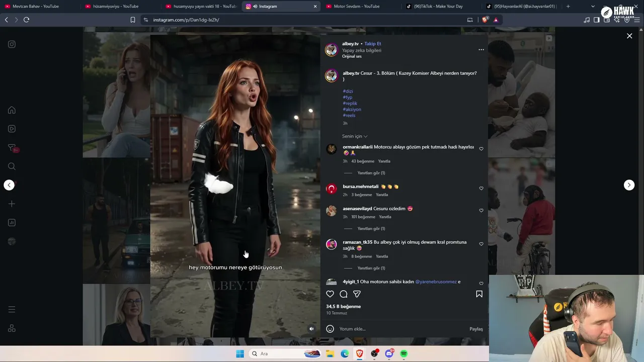Expand replies under ramazan_tk35's comment

(x=371, y=268)
